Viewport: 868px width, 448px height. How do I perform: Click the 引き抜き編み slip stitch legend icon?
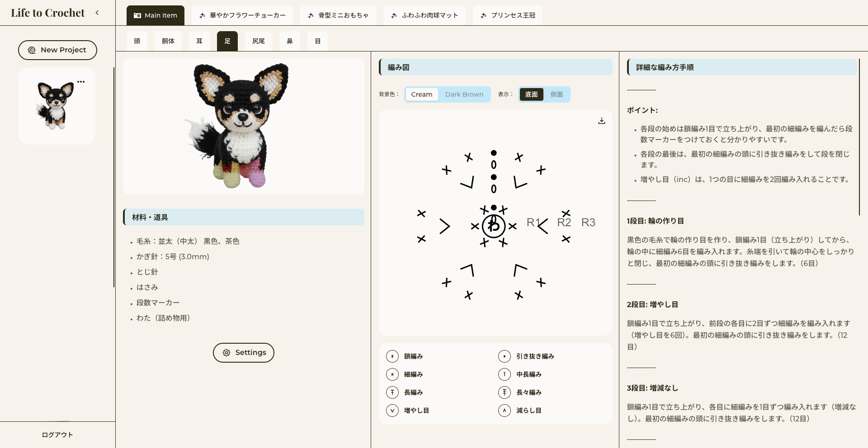pos(504,356)
